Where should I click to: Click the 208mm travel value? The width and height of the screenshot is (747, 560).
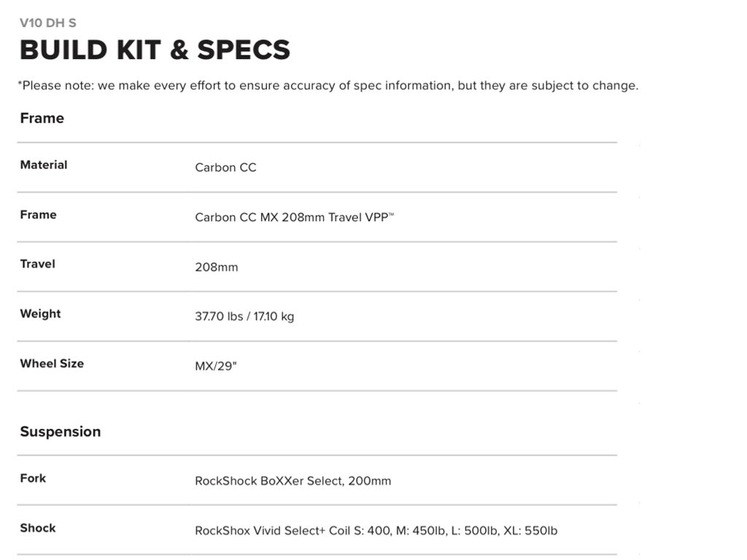pyautogui.click(x=216, y=267)
